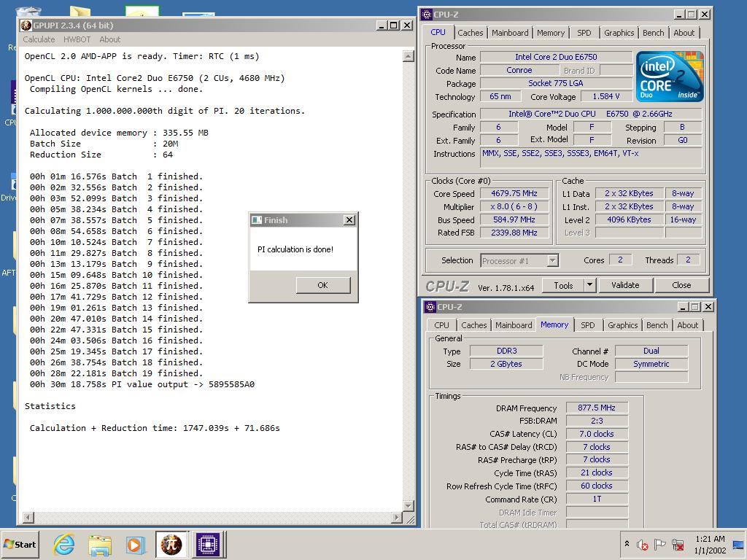Image resolution: width=747 pixels, height=560 pixels.
Task: Select CPU tab in lower CPU-Z window
Action: coord(441,325)
